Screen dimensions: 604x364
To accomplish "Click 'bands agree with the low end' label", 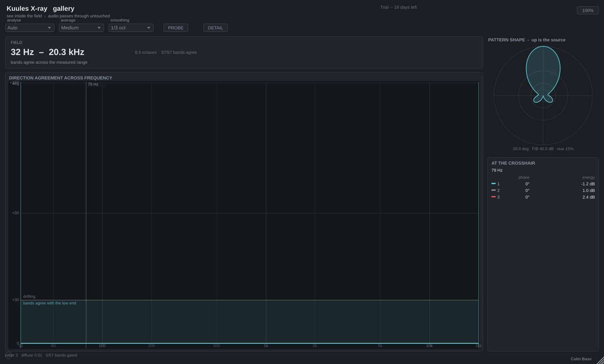I will (50, 303).
